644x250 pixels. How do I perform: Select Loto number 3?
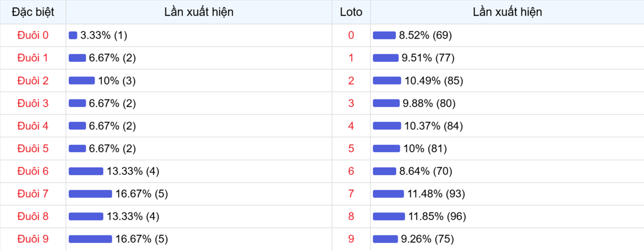click(x=351, y=104)
